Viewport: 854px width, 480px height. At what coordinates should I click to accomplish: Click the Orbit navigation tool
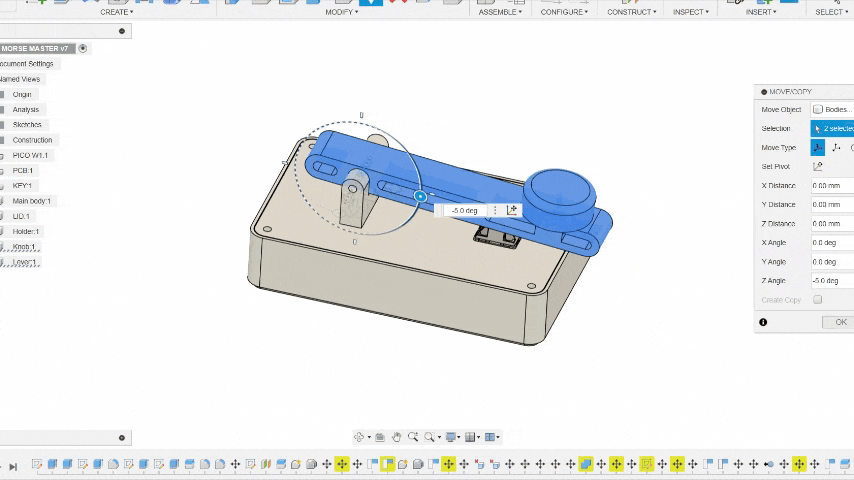[x=359, y=437]
